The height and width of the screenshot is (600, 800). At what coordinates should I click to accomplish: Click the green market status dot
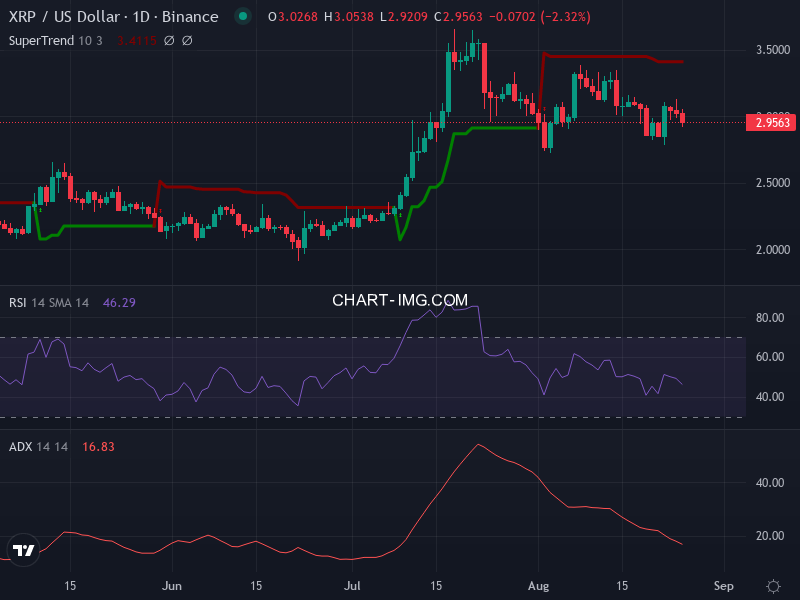(243, 16)
